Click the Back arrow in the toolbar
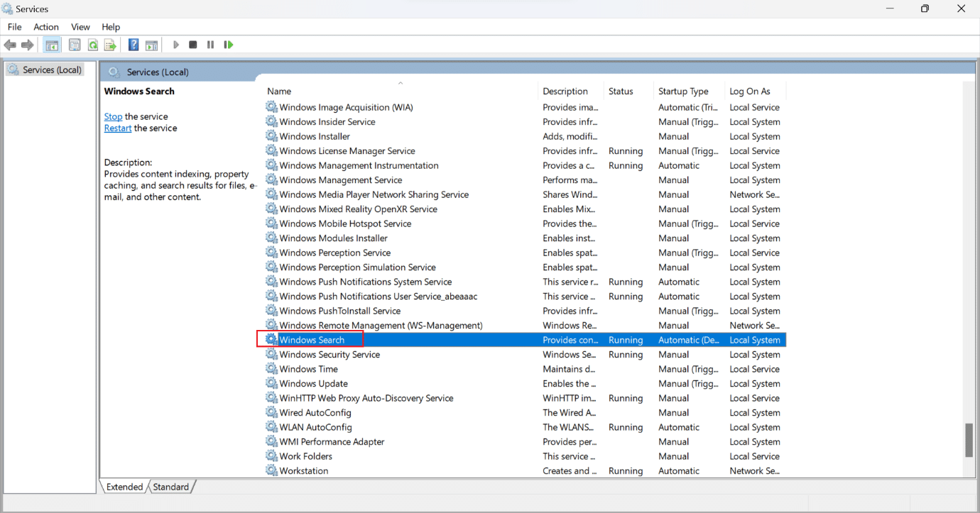Viewport: 980px width, 513px height. tap(10, 45)
